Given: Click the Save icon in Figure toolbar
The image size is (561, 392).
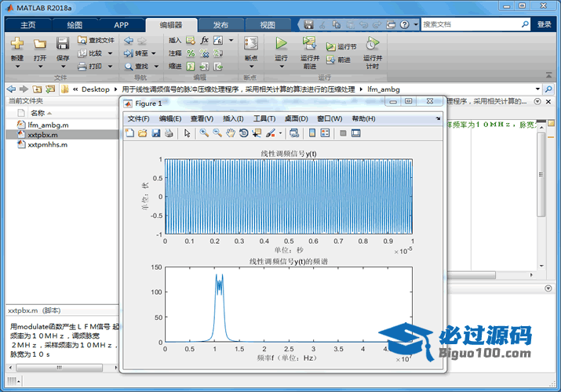Looking at the screenshot, I should coord(156,133).
